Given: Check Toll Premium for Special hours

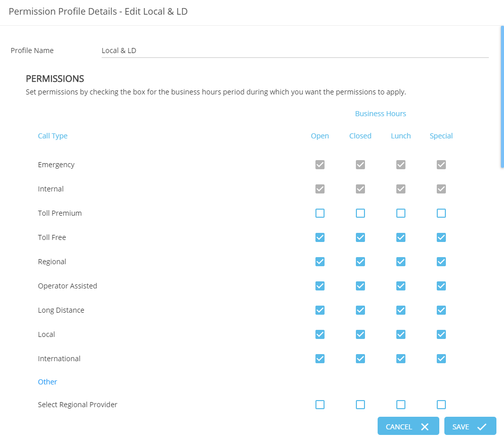Looking at the screenshot, I should (x=441, y=213).
